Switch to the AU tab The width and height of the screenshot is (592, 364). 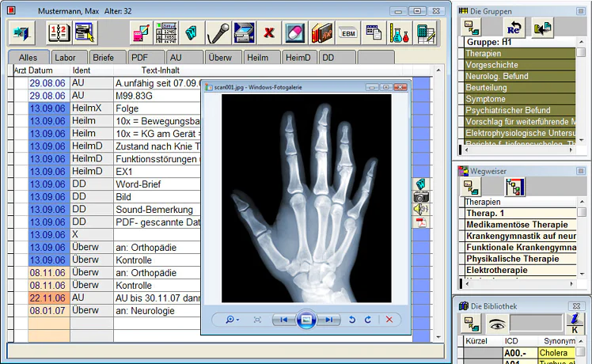click(184, 58)
